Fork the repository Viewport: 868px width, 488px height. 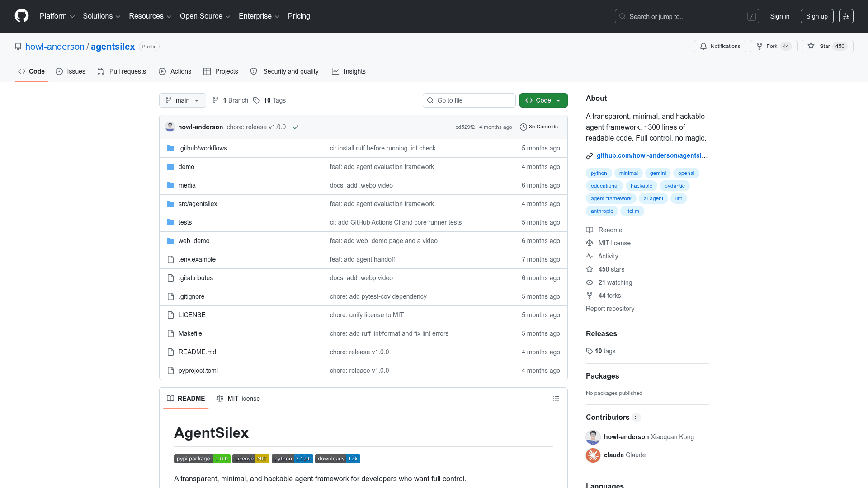tap(774, 46)
